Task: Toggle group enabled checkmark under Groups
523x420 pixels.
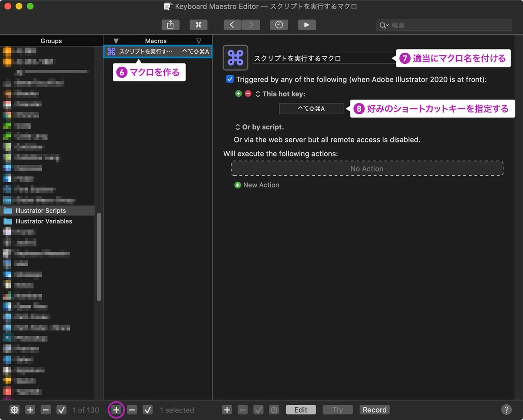Action: (x=61, y=410)
